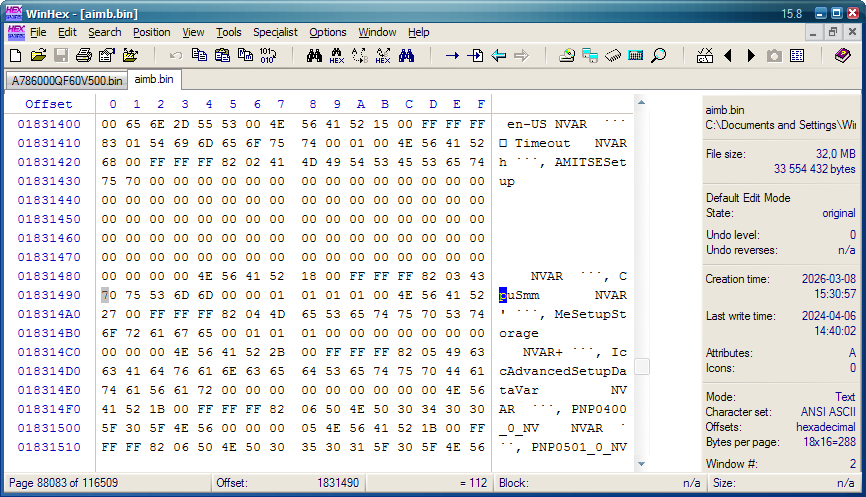The width and height of the screenshot is (866, 497).
Task: Open the View menu
Action: (193, 32)
